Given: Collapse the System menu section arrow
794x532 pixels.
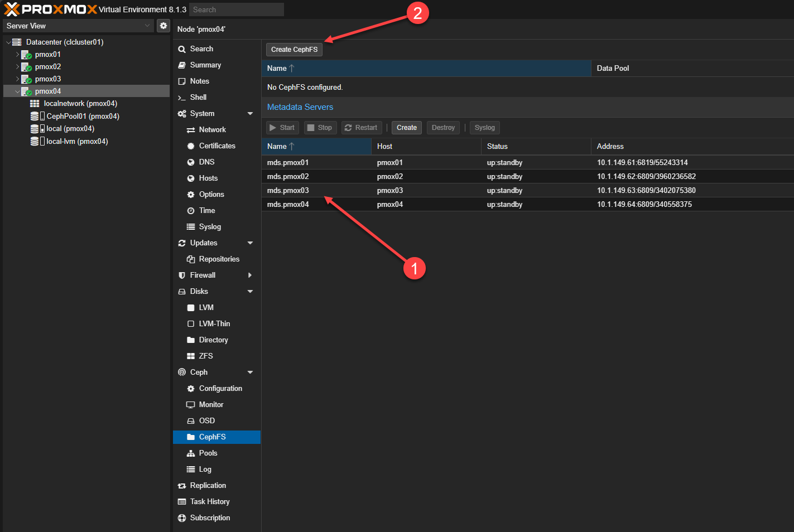Looking at the screenshot, I should click(250, 114).
